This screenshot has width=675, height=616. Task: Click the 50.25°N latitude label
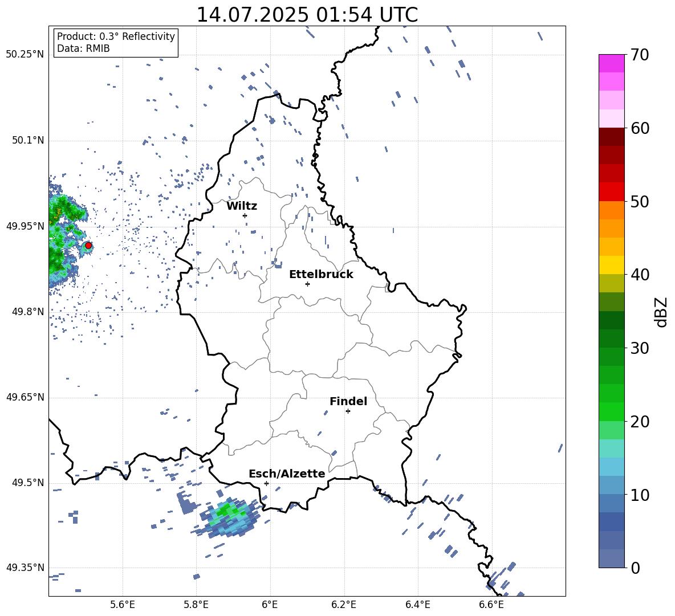click(x=25, y=55)
